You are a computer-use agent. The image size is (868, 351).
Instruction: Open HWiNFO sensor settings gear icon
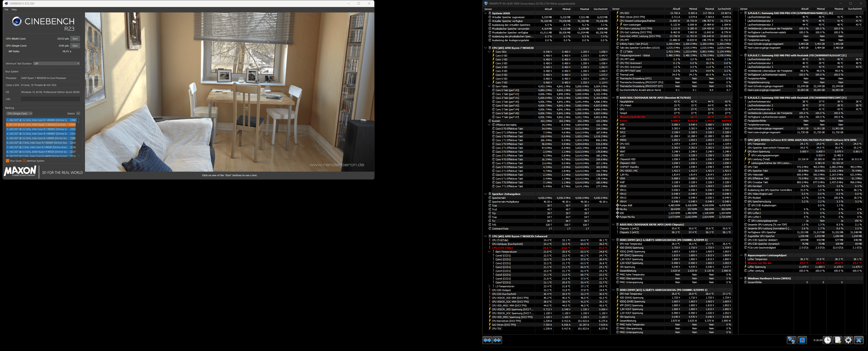848,340
